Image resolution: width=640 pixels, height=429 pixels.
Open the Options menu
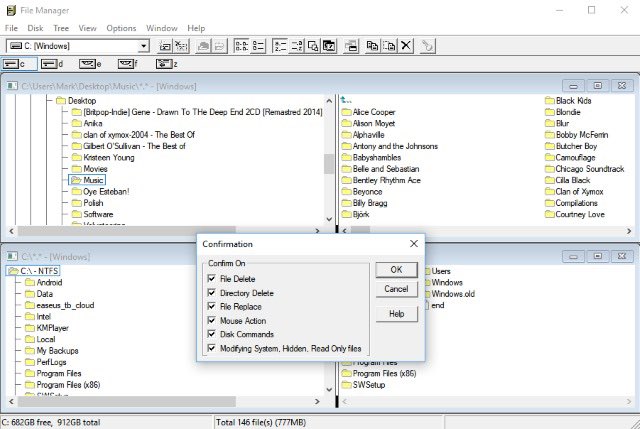point(121,28)
